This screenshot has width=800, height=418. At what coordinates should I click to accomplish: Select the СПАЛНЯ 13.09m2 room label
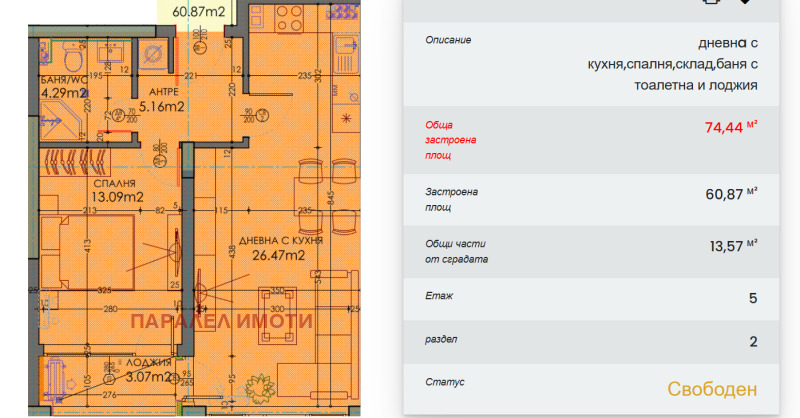tap(88, 191)
